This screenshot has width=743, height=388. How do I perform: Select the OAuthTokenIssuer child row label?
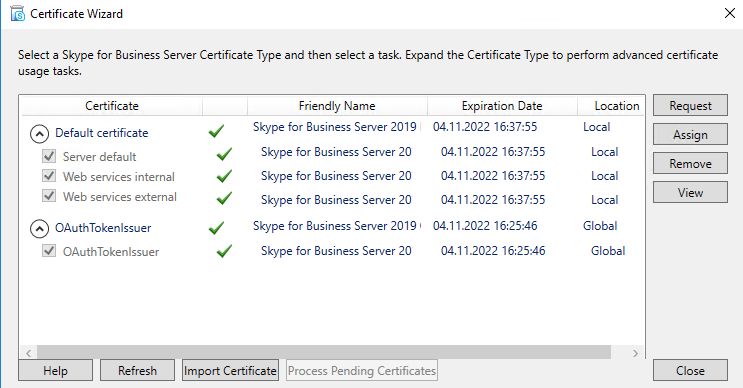(111, 252)
